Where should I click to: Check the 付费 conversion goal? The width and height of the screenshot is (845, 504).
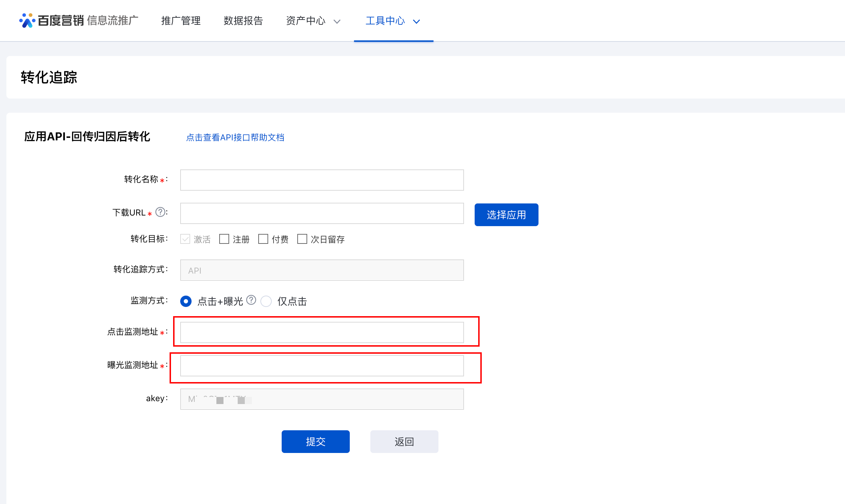coord(263,239)
